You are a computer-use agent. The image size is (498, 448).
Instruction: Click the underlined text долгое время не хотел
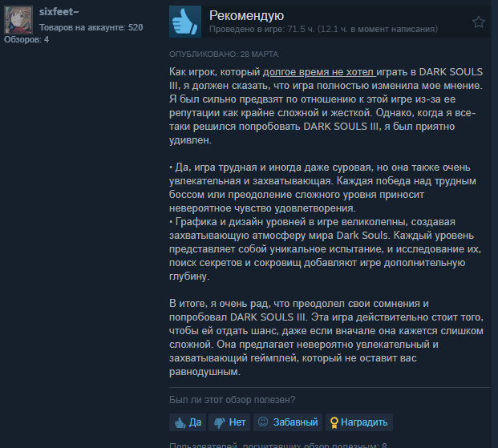(x=319, y=72)
